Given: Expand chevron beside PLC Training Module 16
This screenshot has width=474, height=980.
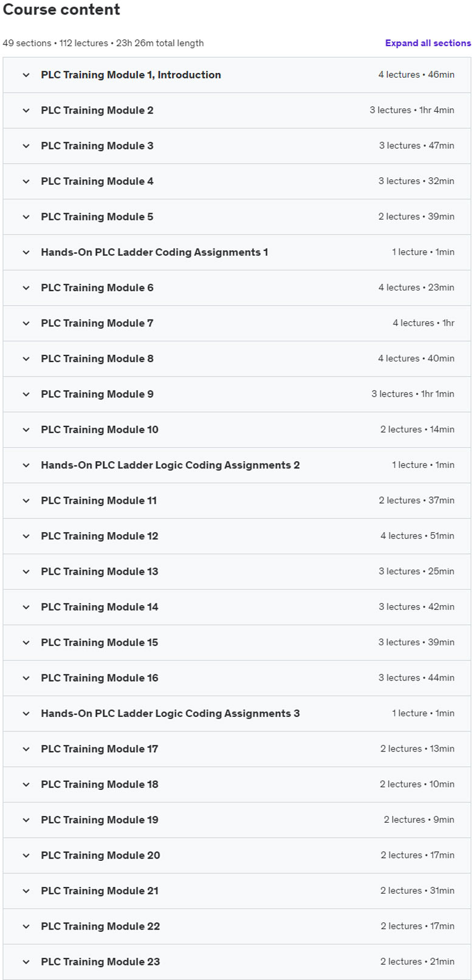Looking at the screenshot, I should [26, 678].
